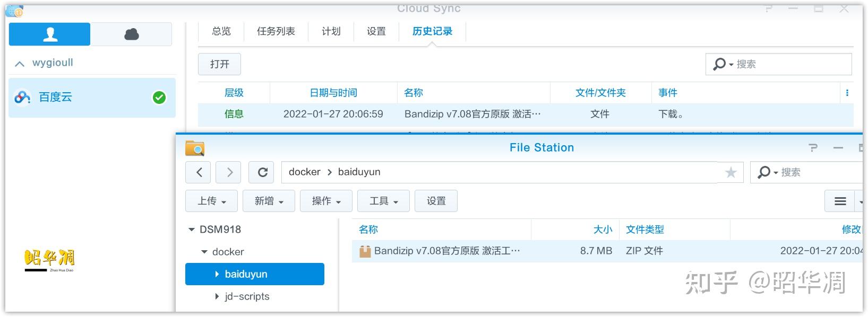868x317 pixels.
Task: Switch to the cloud tab icon
Action: tap(131, 34)
